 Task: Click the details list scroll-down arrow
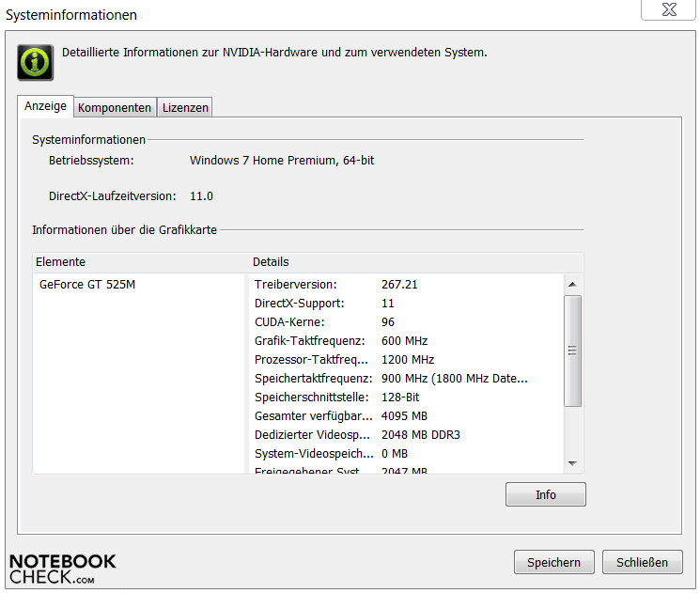(x=573, y=463)
